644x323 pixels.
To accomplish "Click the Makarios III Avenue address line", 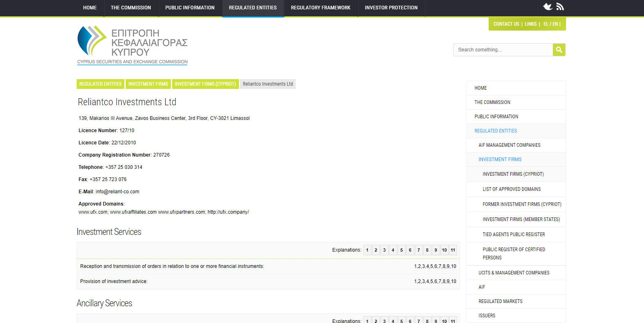I will tap(164, 118).
